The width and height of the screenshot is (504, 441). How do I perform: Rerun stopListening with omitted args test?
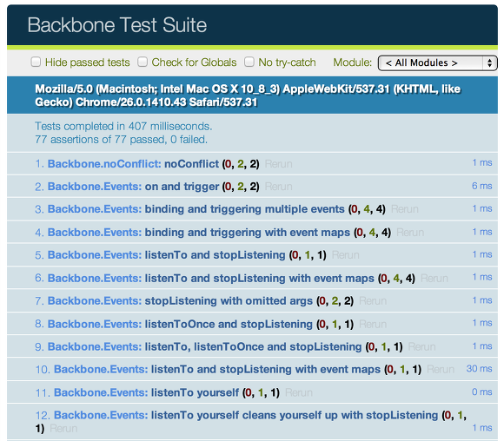coord(373,301)
